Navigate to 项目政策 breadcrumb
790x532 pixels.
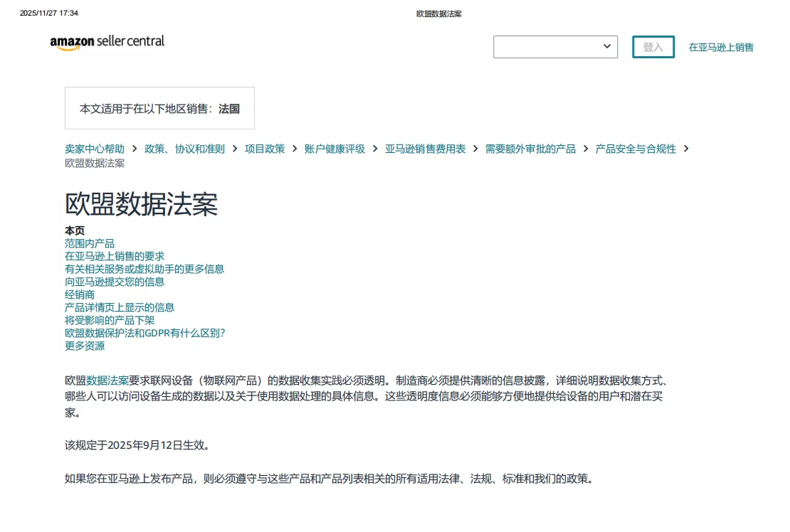(x=265, y=149)
